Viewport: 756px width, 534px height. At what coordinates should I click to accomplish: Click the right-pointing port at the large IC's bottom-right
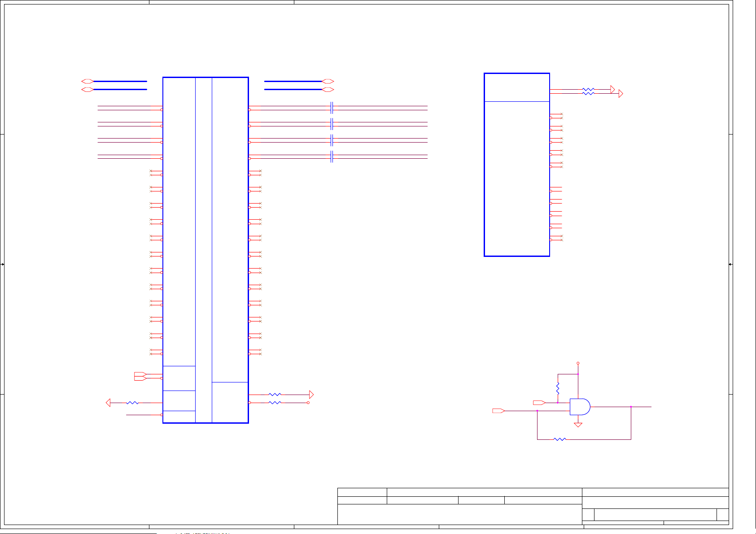point(311,395)
